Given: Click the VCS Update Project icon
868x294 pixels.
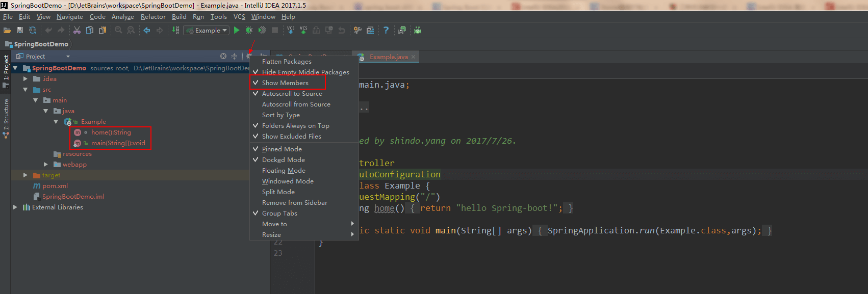Looking at the screenshot, I should [x=291, y=31].
